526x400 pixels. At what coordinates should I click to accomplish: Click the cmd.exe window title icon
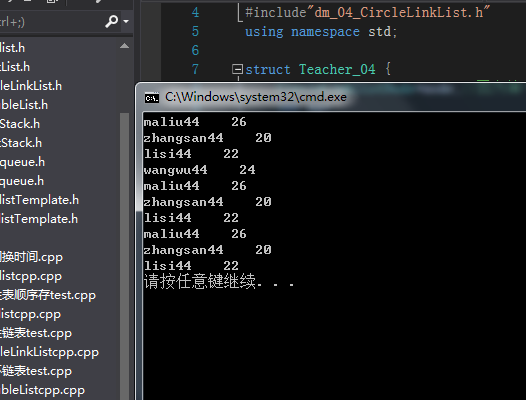[152, 98]
